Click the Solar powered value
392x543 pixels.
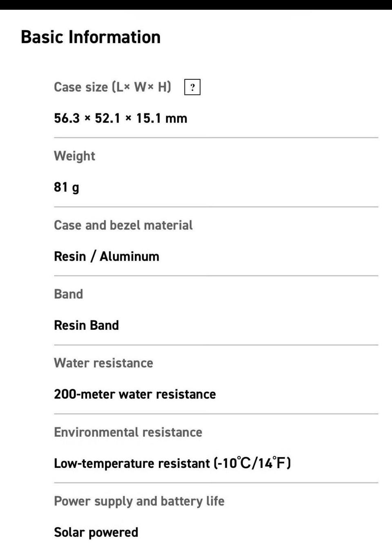(96, 532)
